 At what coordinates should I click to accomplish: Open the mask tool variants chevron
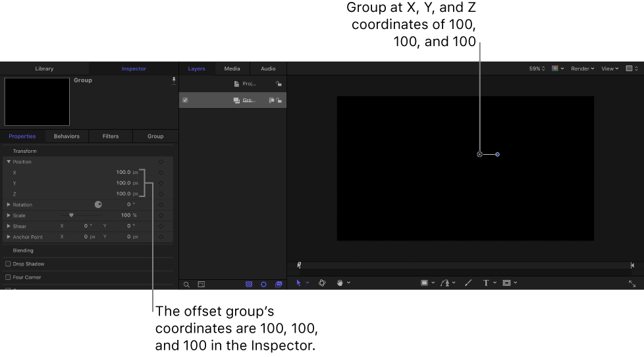[x=516, y=283]
